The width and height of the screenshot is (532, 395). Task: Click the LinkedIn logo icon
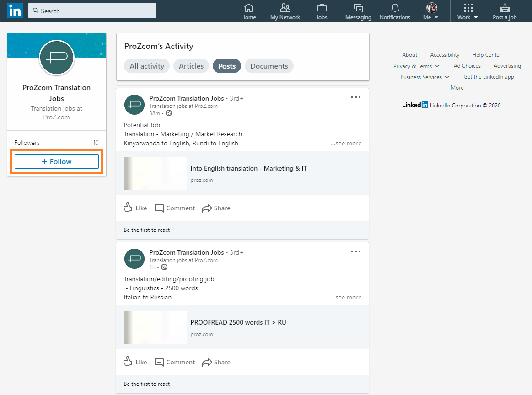(x=15, y=11)
